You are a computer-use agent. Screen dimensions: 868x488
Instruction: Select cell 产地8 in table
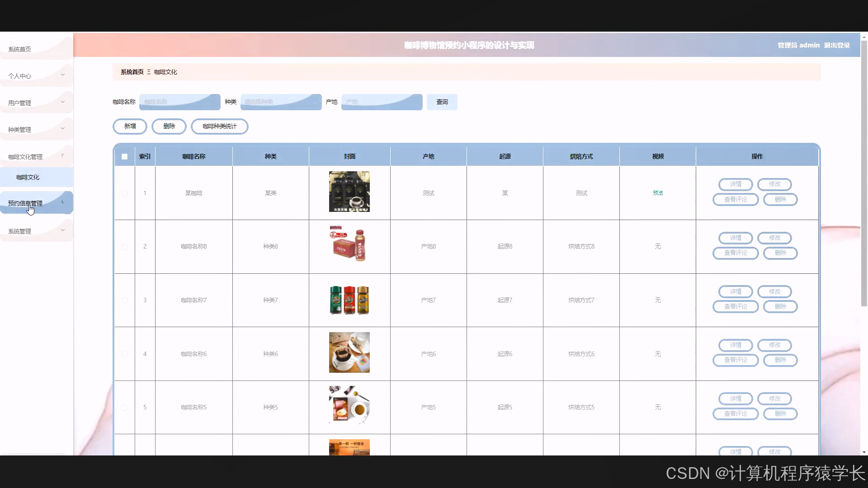click(428, 247)
